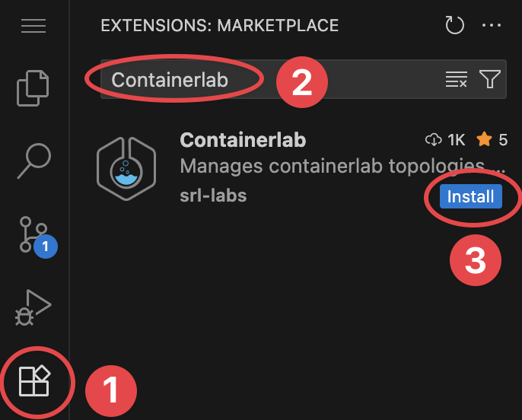Refresh the extensions marketplace list
This screenshot has height=420, width=522.
pyautogui.click(x=454, y=26)
